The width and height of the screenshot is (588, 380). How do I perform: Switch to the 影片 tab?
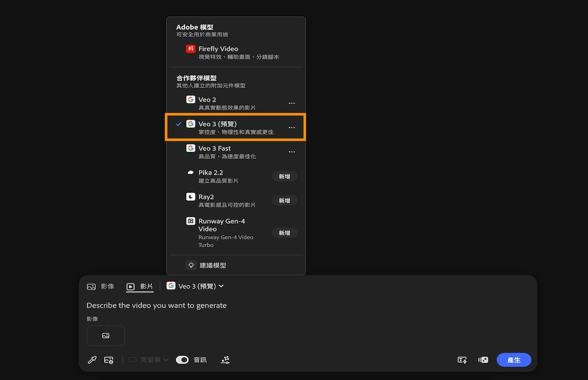pyautogui.click(x=140, y=286)
